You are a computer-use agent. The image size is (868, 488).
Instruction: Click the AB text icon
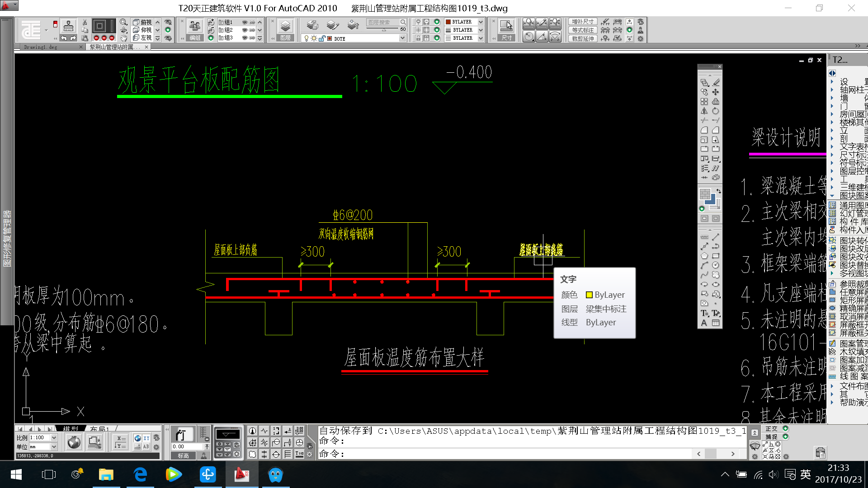[x=146, y=446]
